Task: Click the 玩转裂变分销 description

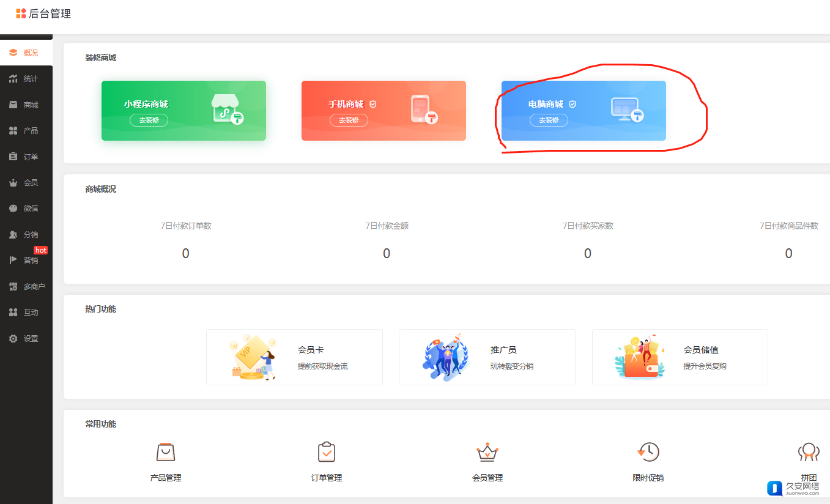Action: pos(512,366)
